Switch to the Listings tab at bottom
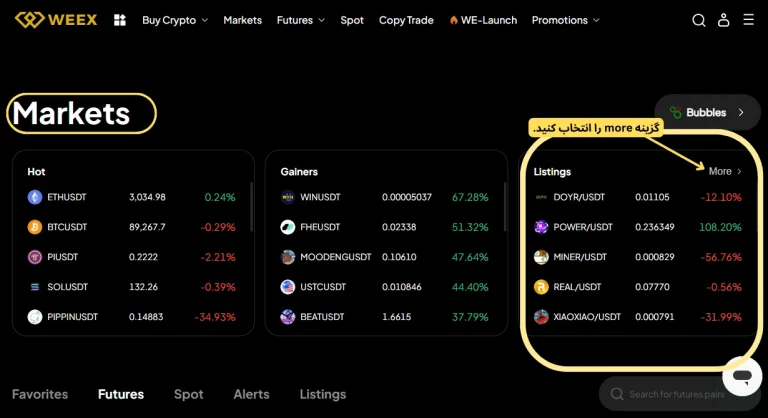Screen dimensions: 768x418 point(323,394)
